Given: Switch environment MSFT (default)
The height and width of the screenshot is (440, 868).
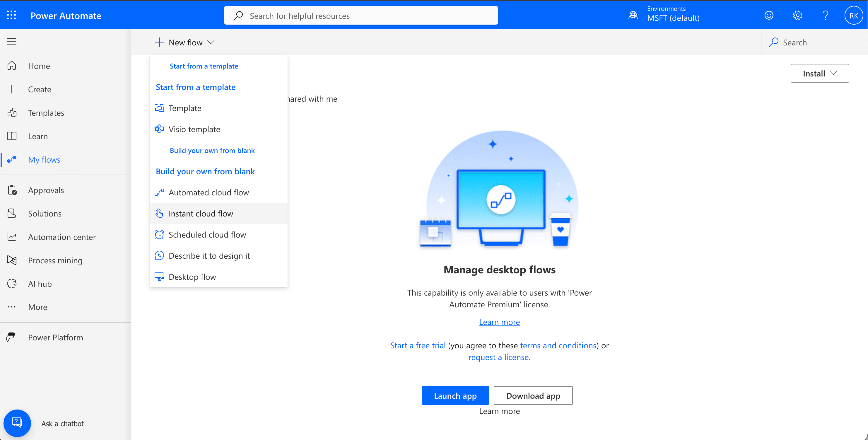Looking at the screenshot, I should pyautogui.click(x=673, y=18).
